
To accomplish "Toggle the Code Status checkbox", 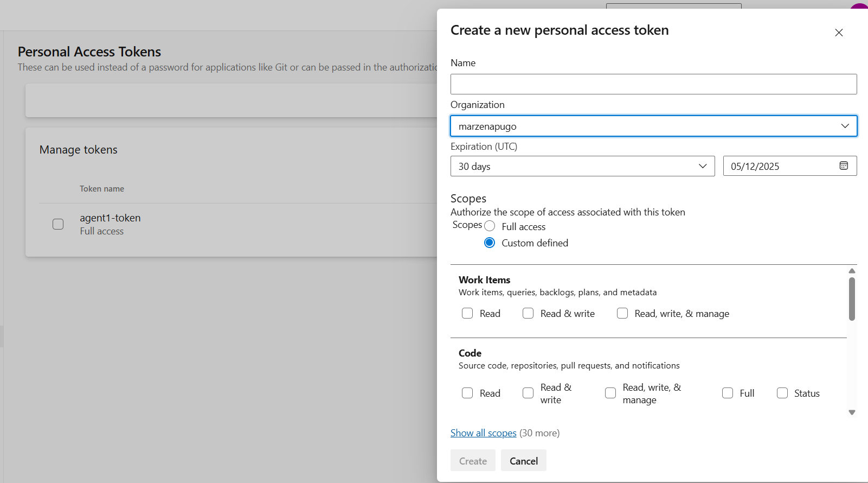I will [782, 393].
